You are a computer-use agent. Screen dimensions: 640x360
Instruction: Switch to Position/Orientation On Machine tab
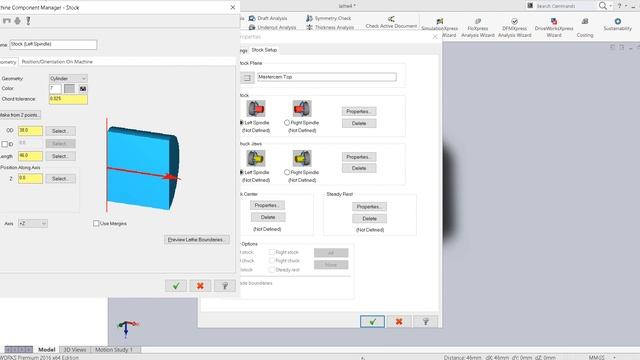tap(57, 62)
